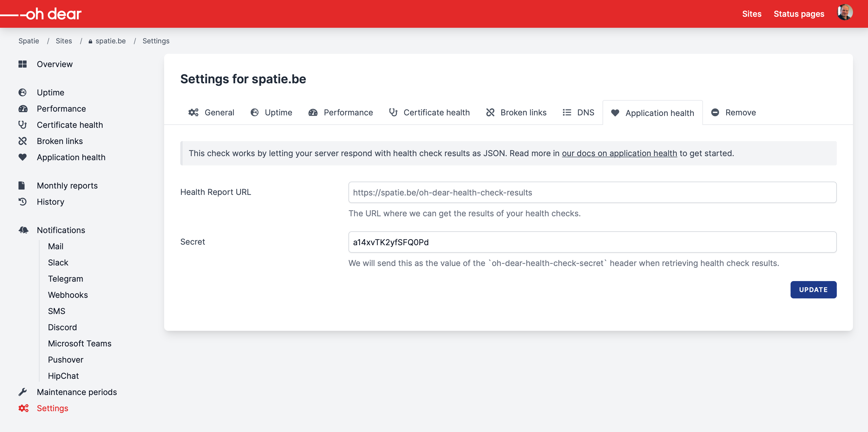
Task: Click the red Settings gears icon in sidebar
Action: click(x=23, y=408)
